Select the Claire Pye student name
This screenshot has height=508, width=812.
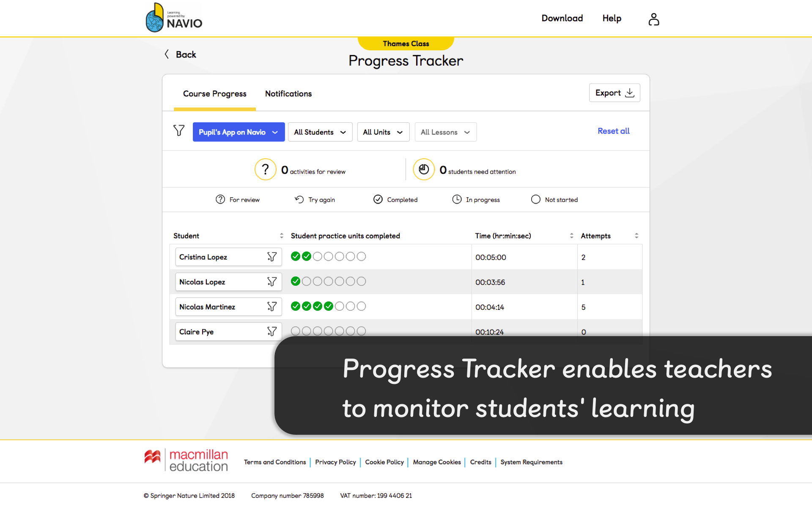[196, 332]
